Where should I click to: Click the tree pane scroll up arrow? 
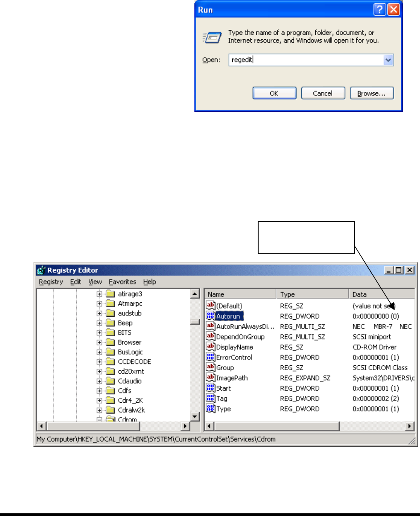pyautogui.click(x=195, y=294)
